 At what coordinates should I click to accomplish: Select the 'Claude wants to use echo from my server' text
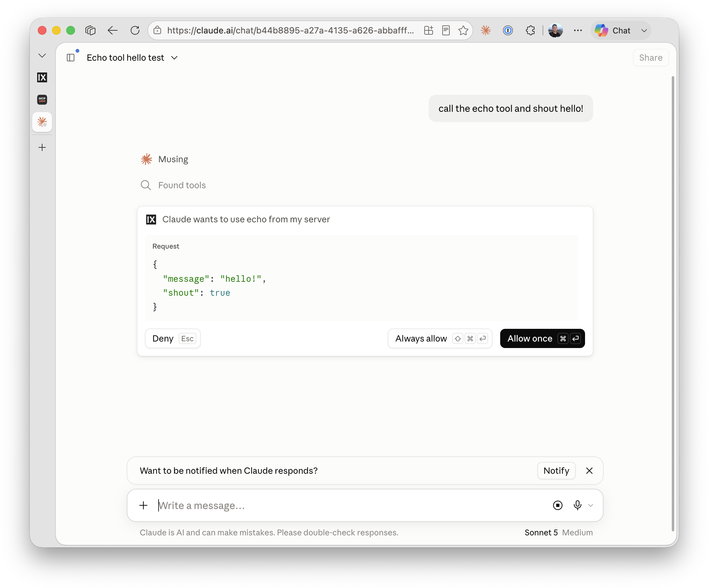pos(246,219)
